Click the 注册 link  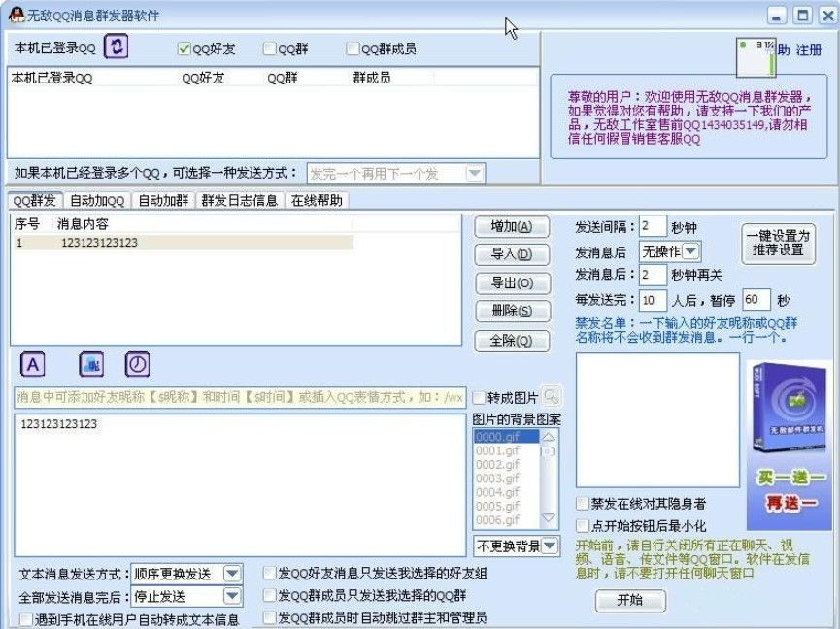(x=808, y=50)
